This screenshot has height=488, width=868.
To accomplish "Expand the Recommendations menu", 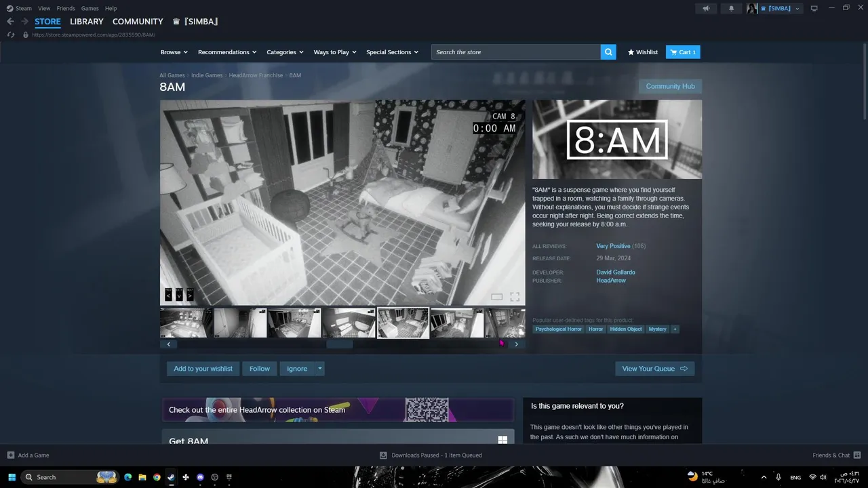I will coord(227,52).
